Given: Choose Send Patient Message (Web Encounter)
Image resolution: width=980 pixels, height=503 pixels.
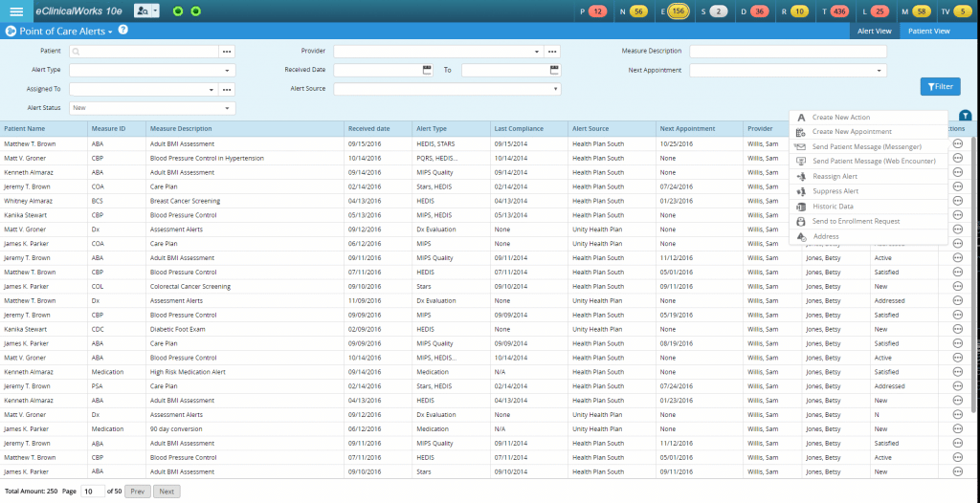Looking at the screenshot, I should coord(868,162).
